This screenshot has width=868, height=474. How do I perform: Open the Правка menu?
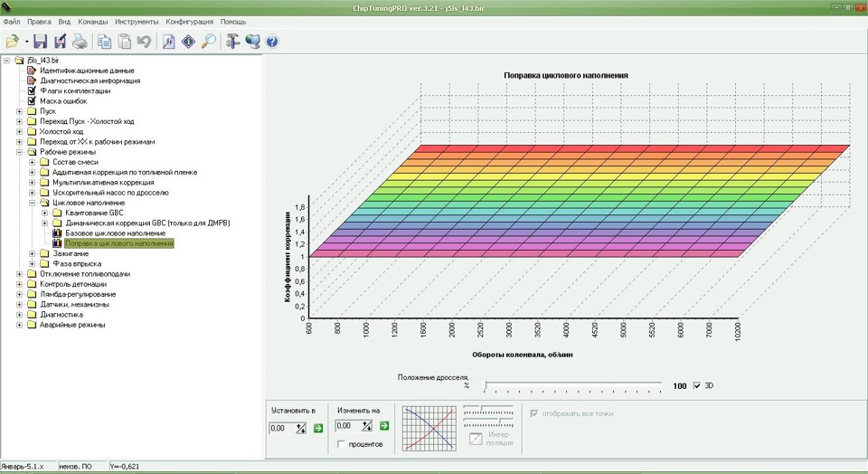click(x=39, y=22)
